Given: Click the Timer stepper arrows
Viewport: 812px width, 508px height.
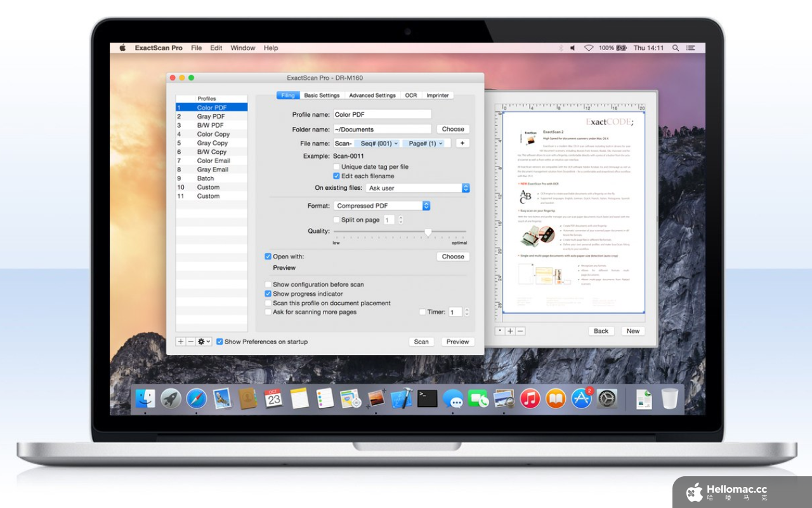Looking at the screenshot, I should (x=467, y=312).
